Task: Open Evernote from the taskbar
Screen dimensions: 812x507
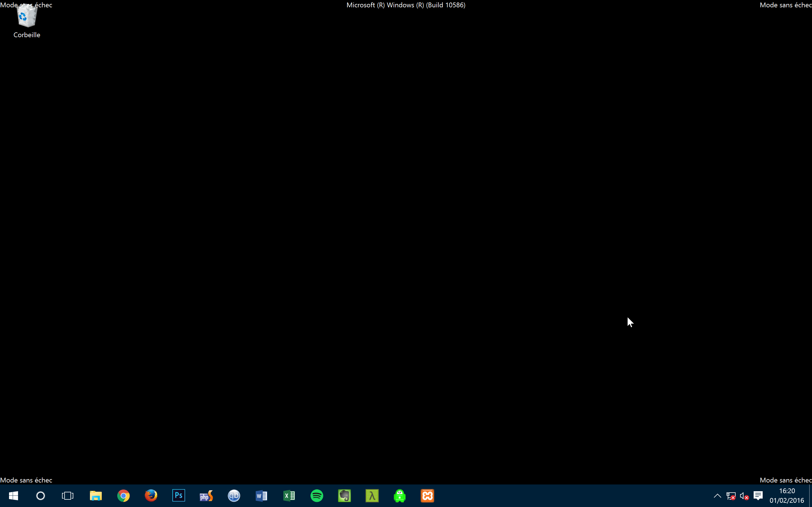Action: click(344, 496)
